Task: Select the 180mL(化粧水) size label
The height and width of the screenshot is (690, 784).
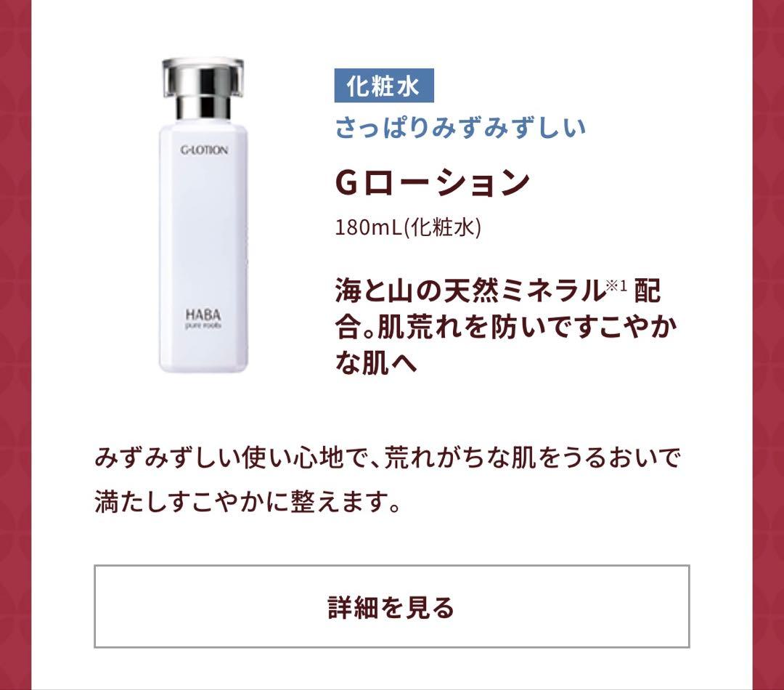Action: [x=407, y=227]
